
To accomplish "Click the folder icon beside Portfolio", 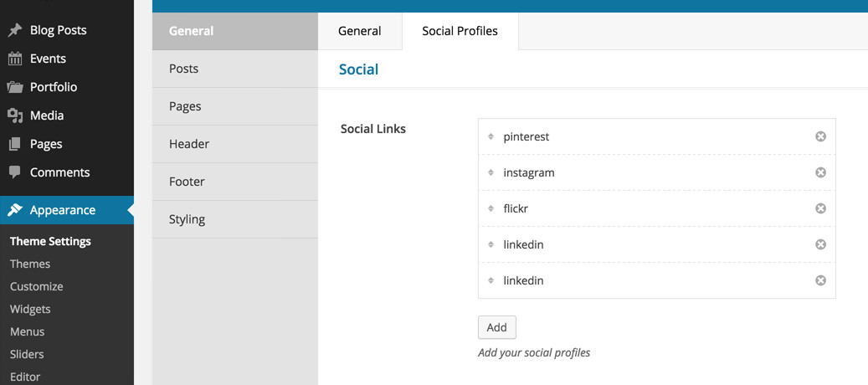I will pos(15,87).
